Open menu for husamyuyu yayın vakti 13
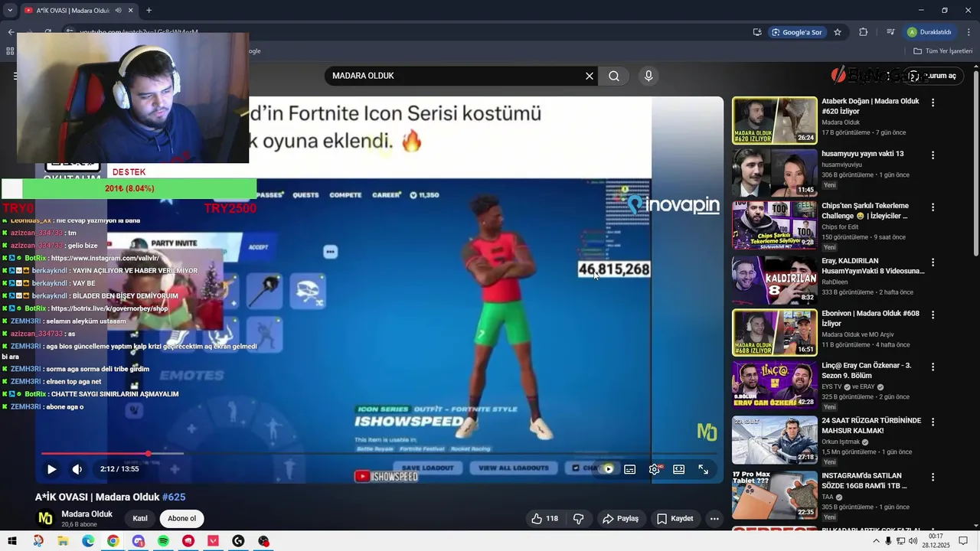Screen dimensions: 980x551 click(933, 155)
